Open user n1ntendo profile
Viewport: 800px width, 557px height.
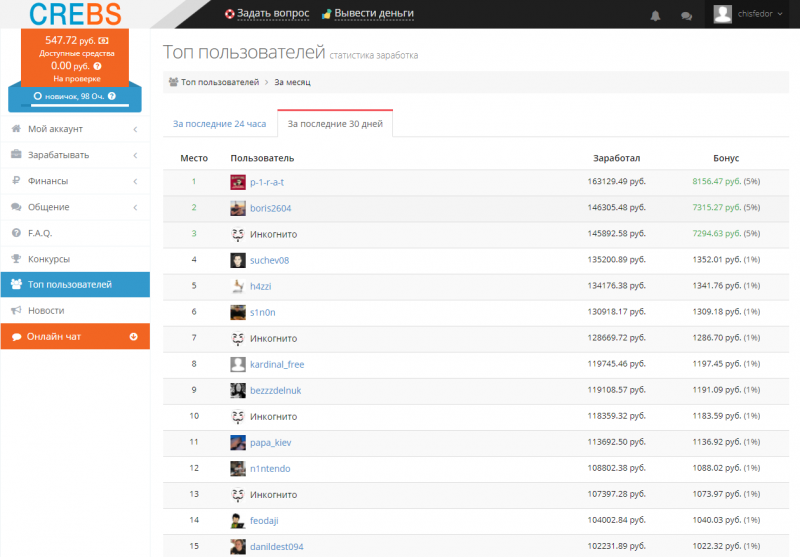[270, 468]
